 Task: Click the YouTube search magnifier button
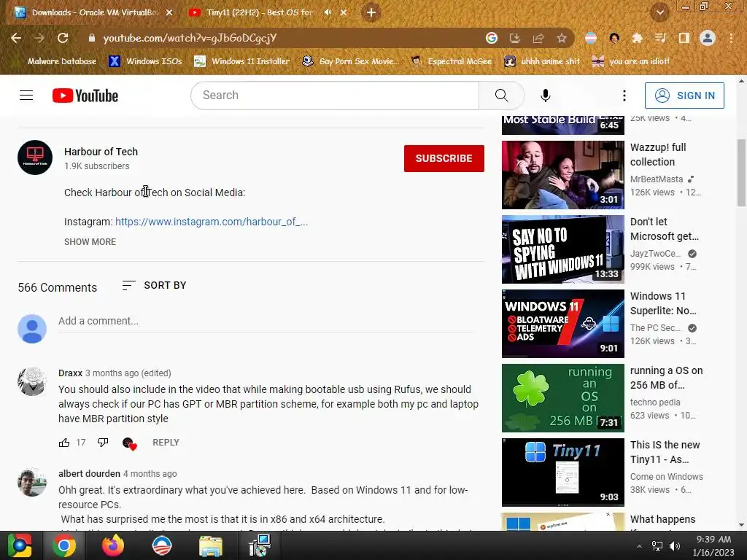[502, 96]
